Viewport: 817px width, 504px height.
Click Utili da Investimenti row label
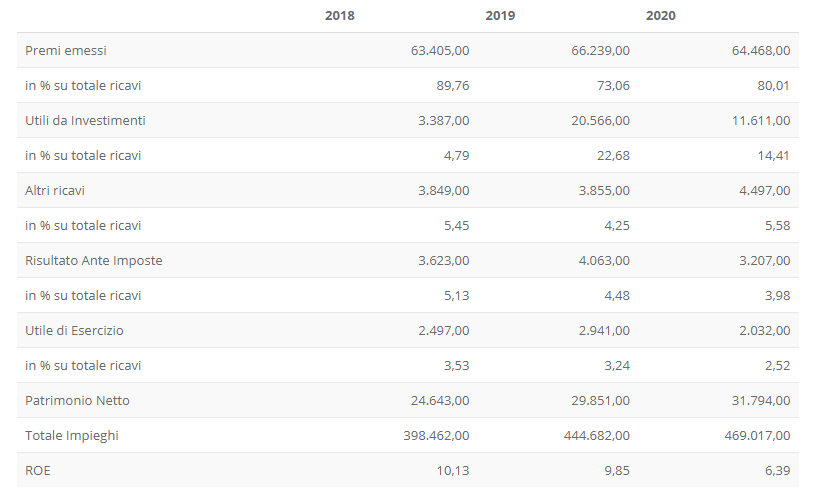(x=85, y=120)
